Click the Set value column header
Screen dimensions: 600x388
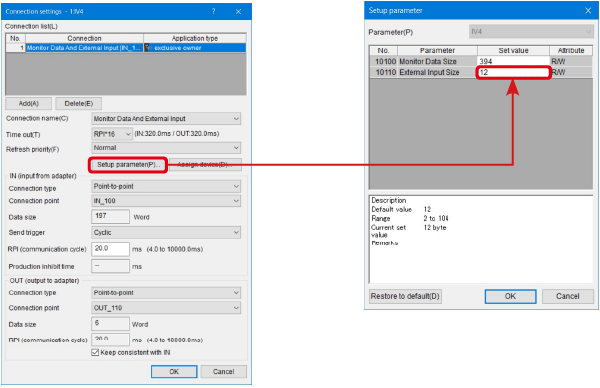click(x=513, y=51)
